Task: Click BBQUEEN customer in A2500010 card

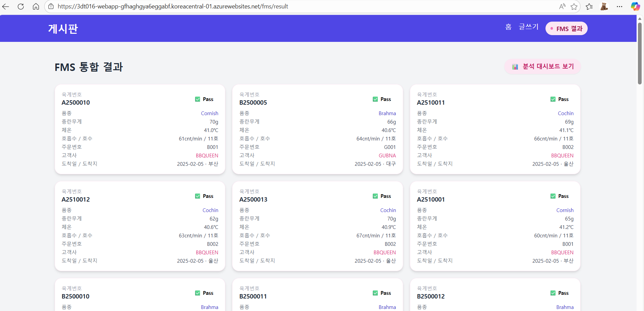Action: (x=207, y=156)
